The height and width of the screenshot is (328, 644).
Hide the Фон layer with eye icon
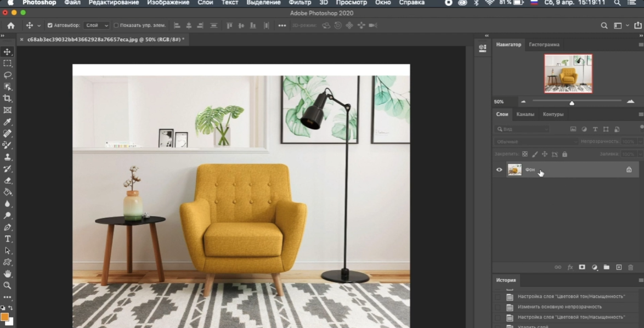pyautogui.click(x=499, y=169)
